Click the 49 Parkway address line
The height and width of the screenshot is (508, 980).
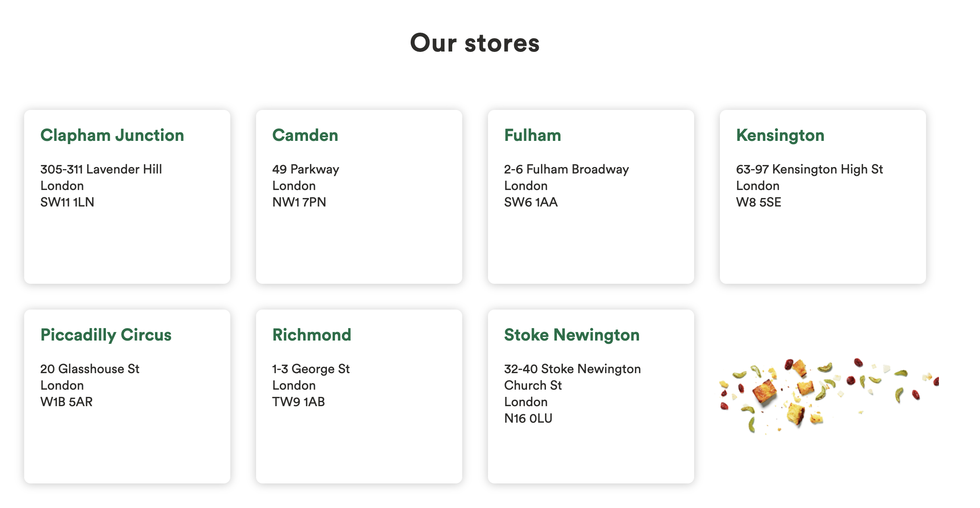[306, 169]
